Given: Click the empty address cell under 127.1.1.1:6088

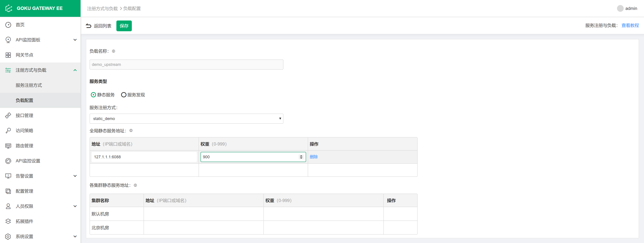Looking at the screenshot, I should pyautogui.click(x=144, y=170).
